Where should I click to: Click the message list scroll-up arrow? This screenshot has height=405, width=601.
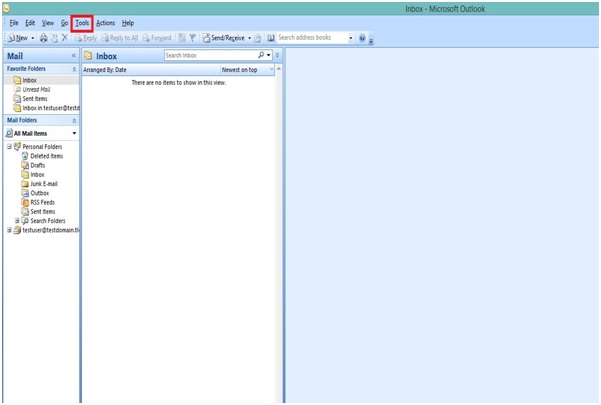click(279, 69)
